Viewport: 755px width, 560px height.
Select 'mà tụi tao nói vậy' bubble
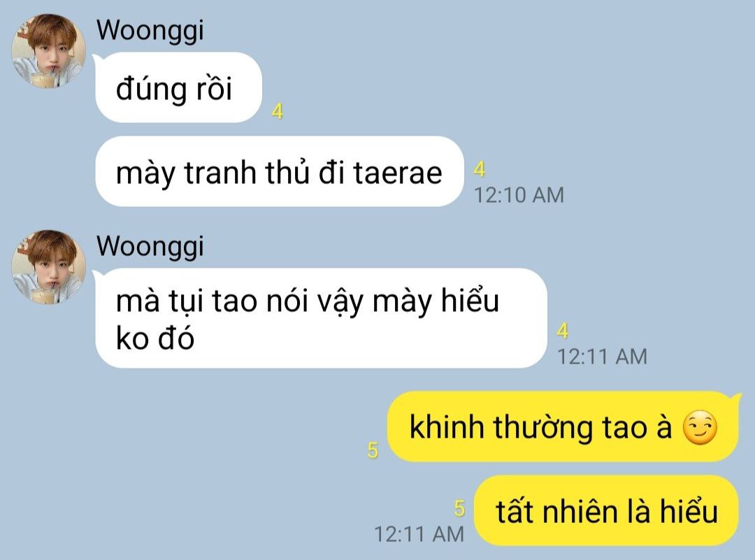pos(321,318)
